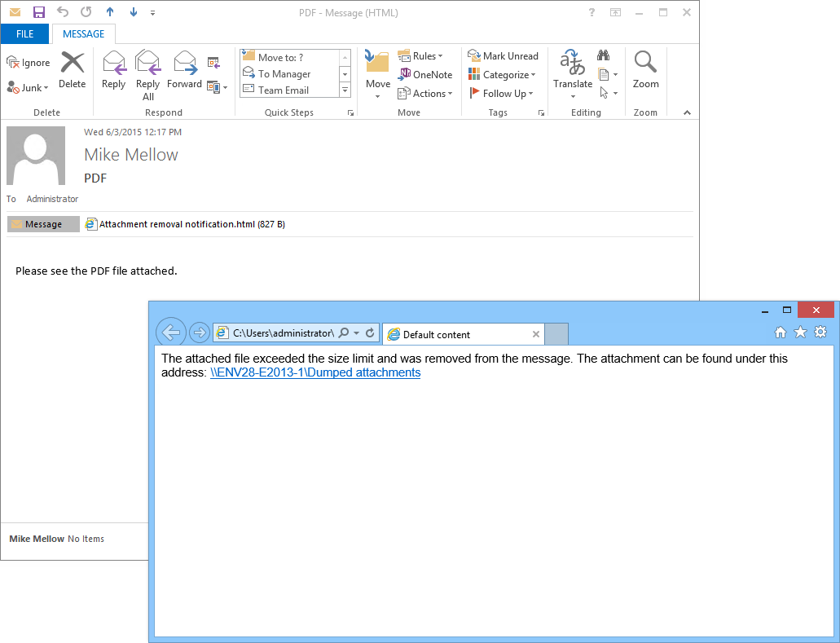Open Favorites star in Internet Explorer
Viewport: 840px width, 643px height.
click(x=800, y=333)
